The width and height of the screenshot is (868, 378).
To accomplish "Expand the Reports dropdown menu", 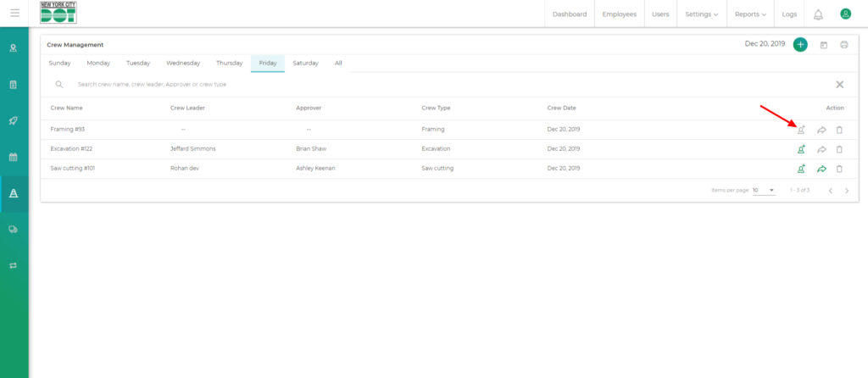I will pos(750,14).
